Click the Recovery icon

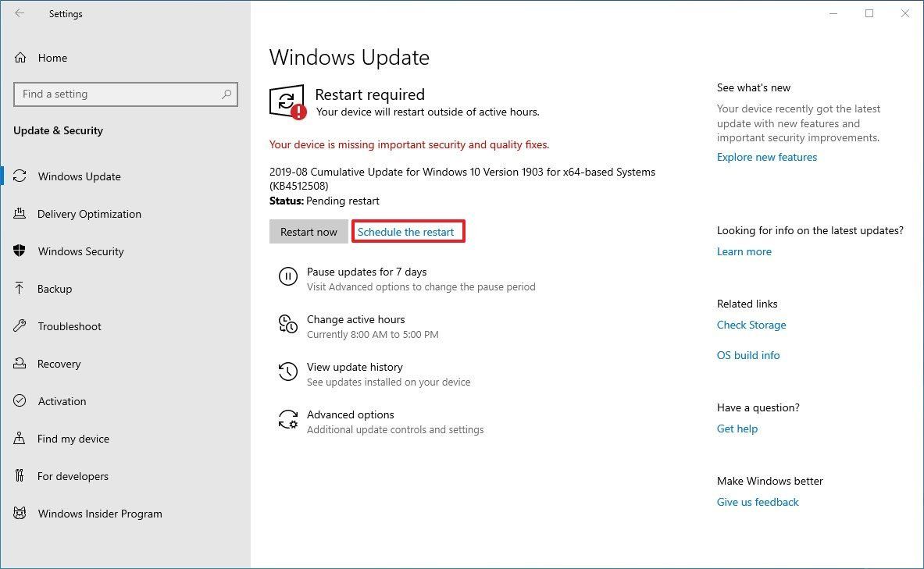pyautogui.click(x=20, y=364)
